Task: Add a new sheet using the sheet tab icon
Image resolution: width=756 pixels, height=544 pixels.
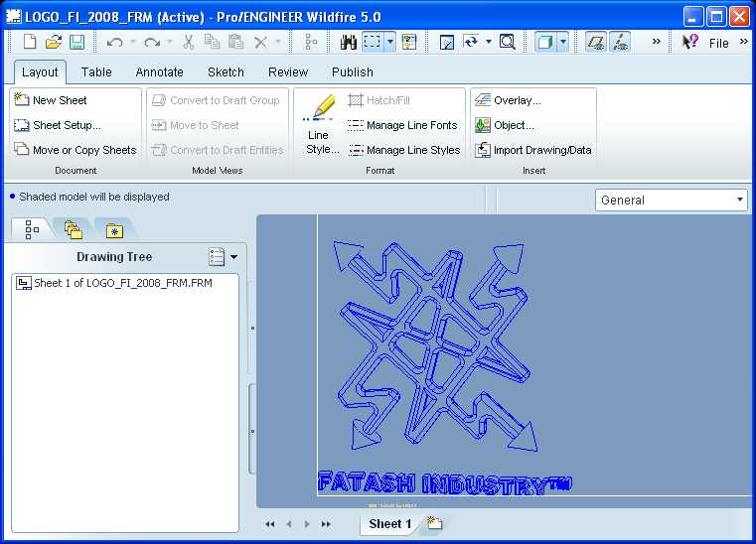Action: tap(435, 522)
